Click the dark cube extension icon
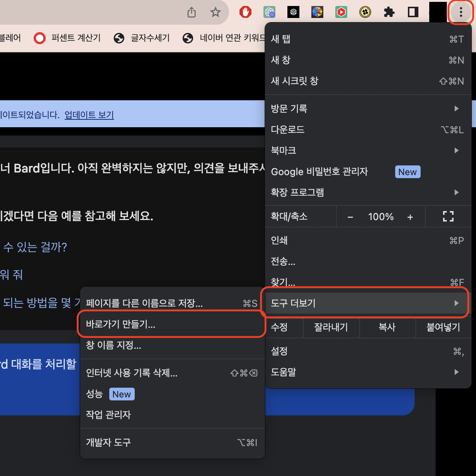The image size is (476, 476). [293, 12]
